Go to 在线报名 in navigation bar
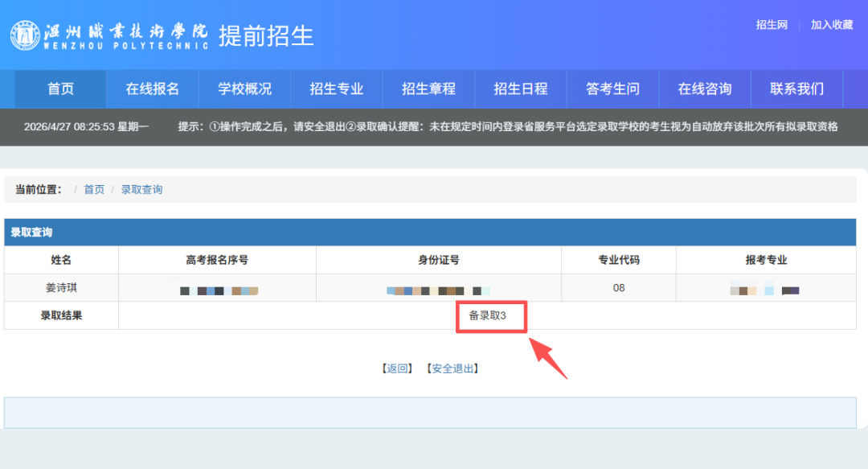Viewport: 868px width, 469px height. click(152, 88)
